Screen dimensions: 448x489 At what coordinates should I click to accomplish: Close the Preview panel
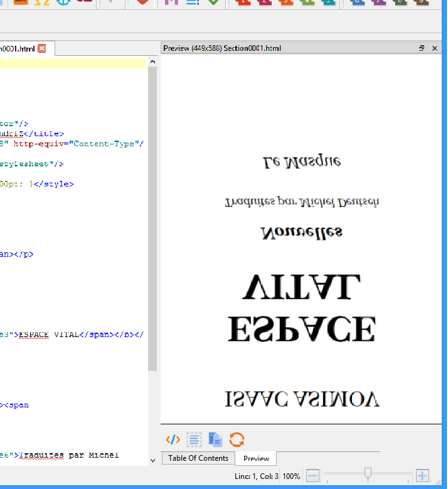pos(435,48)
